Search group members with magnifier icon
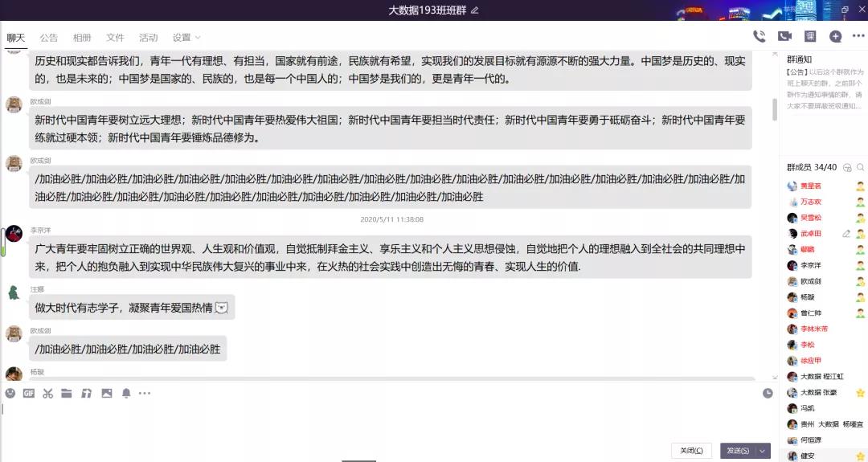The image size is (868, 462). click(860, 167)
